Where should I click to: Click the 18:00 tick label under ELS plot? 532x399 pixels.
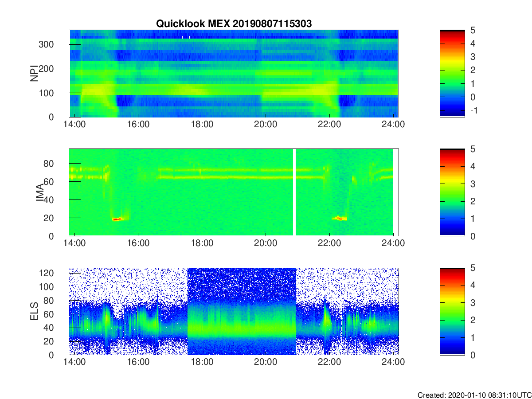[202, 362]
